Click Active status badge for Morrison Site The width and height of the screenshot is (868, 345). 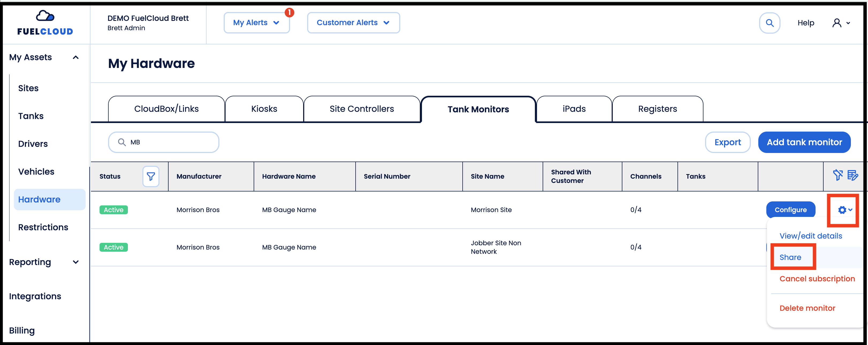[113, 210]
